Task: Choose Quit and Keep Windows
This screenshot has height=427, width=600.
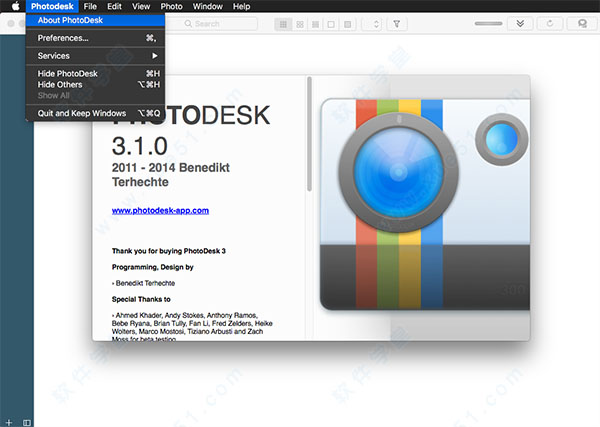Action: [x=96, y=113]
